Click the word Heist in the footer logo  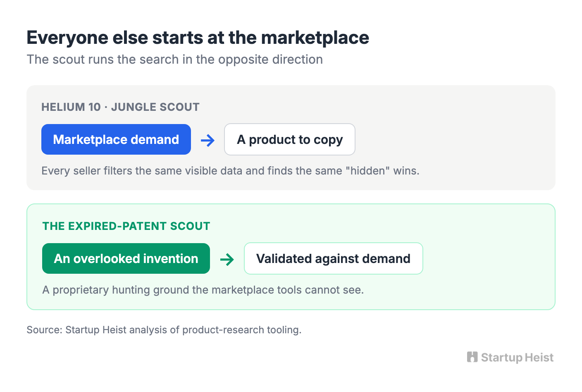[537, 358]
